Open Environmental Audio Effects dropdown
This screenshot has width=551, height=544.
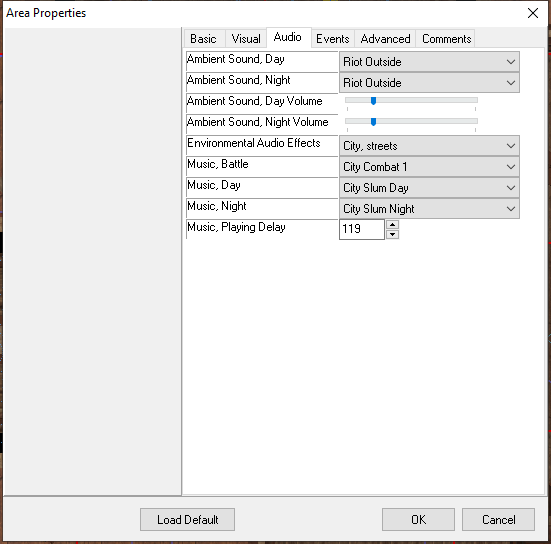click(x=429, y=146)
